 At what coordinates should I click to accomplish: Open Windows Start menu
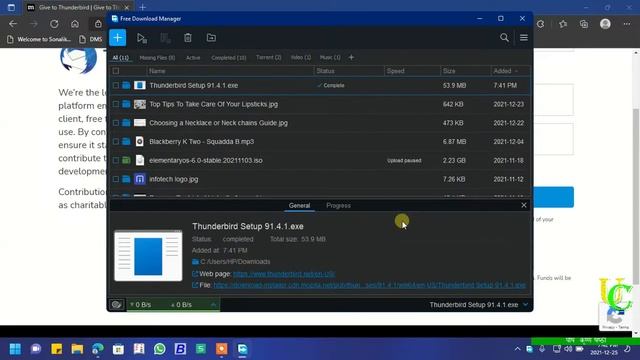click(x=15, y=349)
